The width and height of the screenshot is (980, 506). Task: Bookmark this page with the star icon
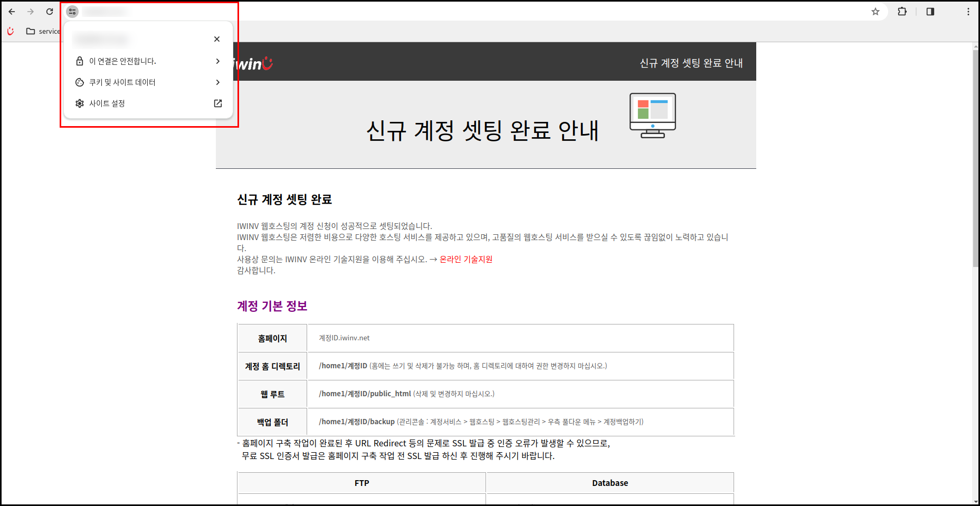coord(876,12)
